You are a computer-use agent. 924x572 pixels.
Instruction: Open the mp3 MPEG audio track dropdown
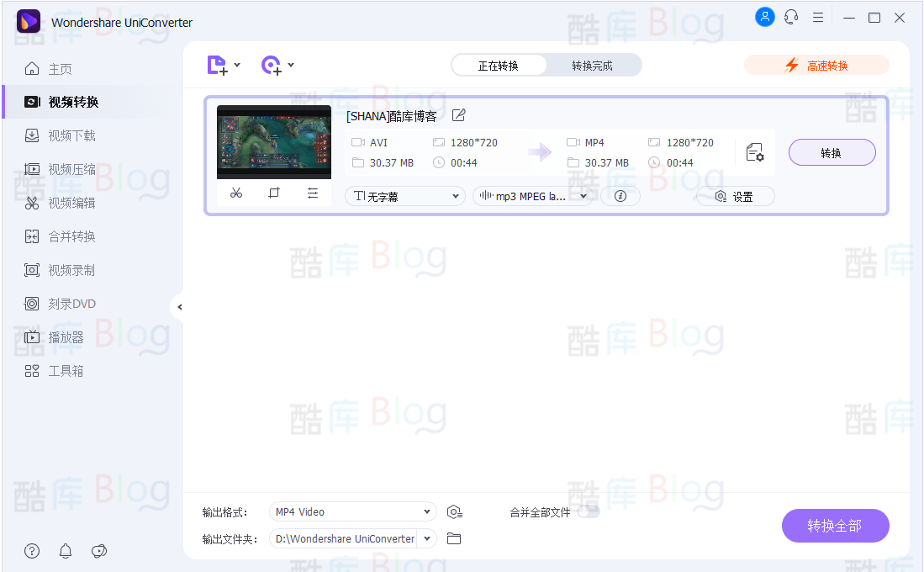click(x=533, y=195)
